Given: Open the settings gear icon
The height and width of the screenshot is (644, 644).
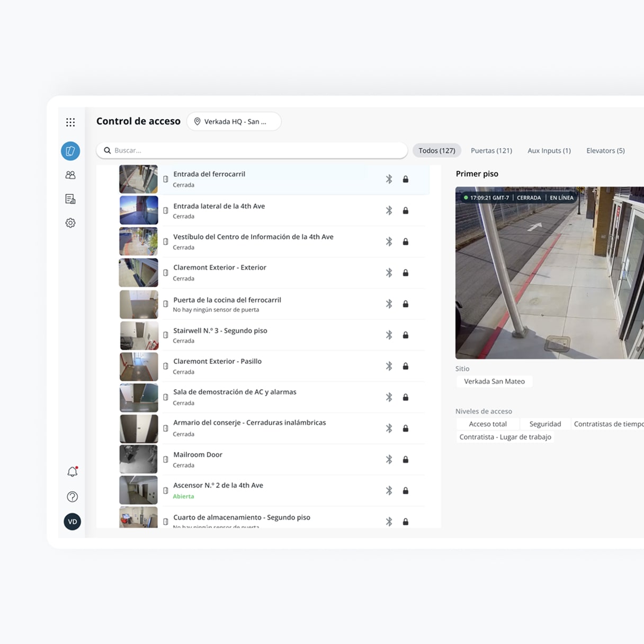Looking at the screenshot, I should click(x=70, y=223).
